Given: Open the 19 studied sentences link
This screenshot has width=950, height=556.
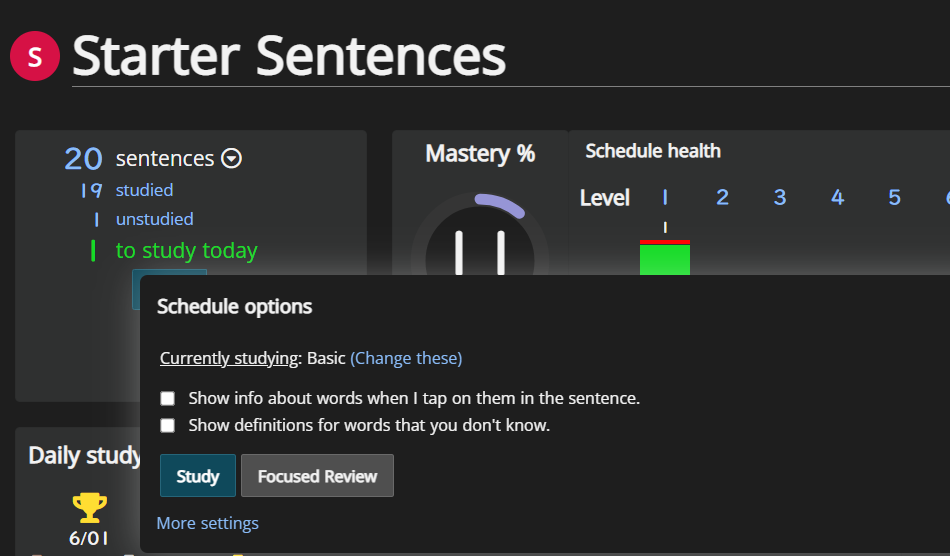Looking at the screenshot, I should [144, 190].
